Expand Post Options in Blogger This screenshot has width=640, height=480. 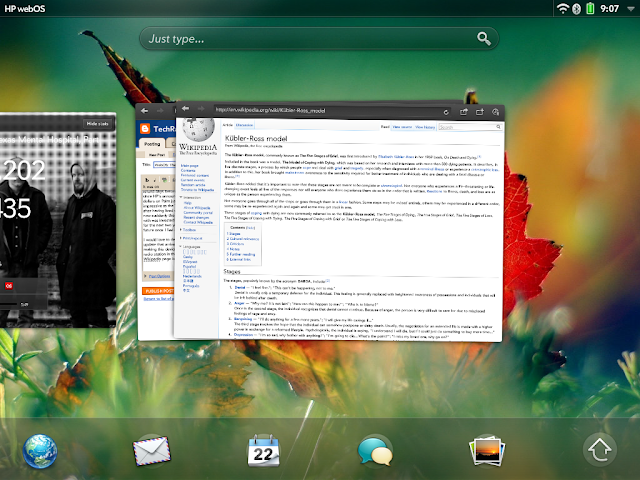pyautogui.click(x=159, y=276)
